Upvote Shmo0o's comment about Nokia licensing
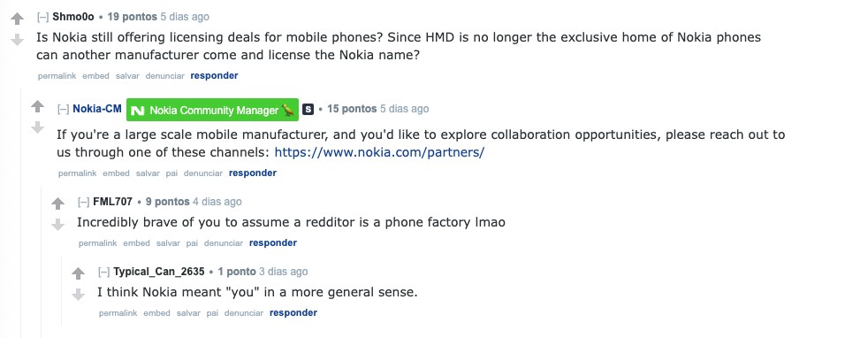 pyautogui.click(x=17, y=19)
